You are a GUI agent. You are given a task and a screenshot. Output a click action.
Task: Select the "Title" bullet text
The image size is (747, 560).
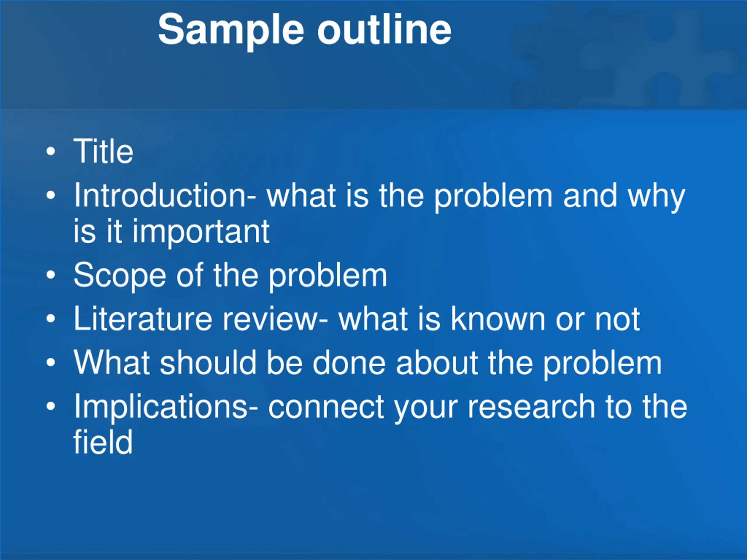coord(103,151)
